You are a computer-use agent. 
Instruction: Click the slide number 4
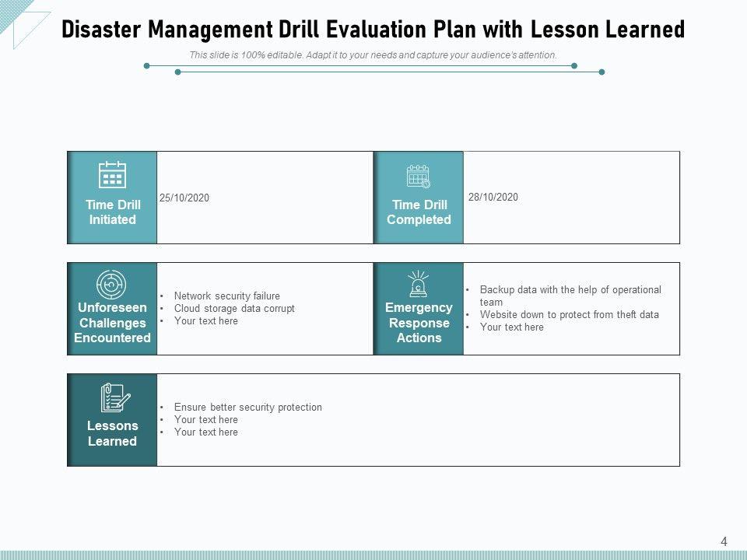724,541
